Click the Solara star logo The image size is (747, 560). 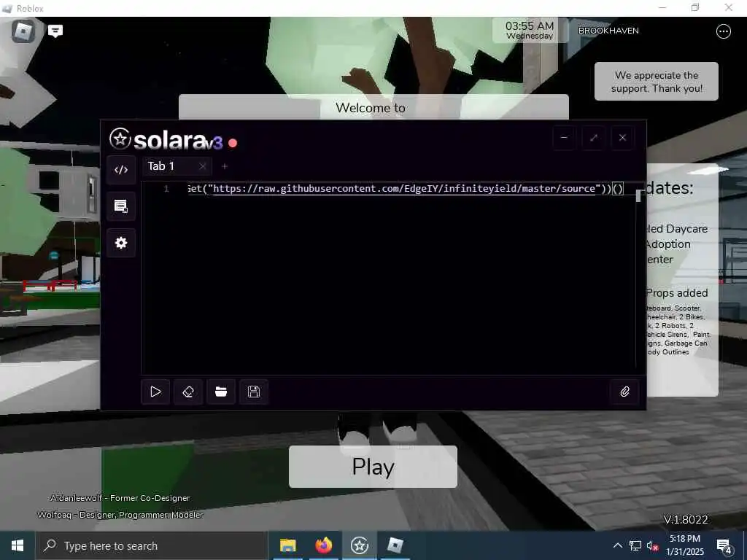(x=120, y=139)
